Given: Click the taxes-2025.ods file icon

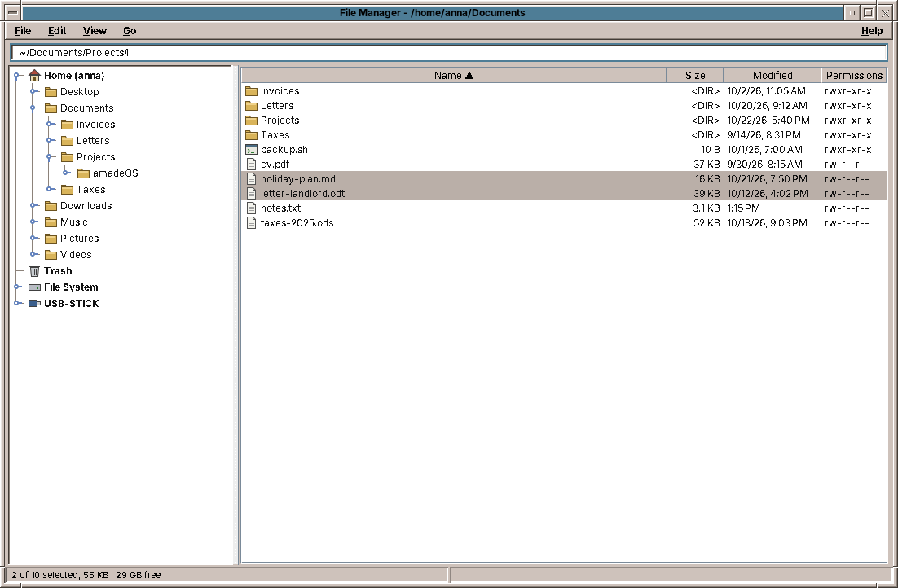Looking at the screenshot, I should click(251, 223).
